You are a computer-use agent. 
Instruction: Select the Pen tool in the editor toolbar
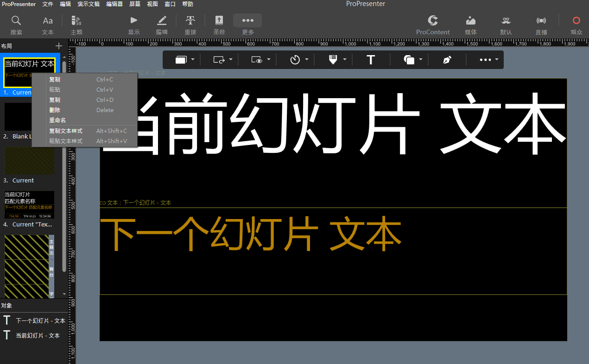coord(446,59)
